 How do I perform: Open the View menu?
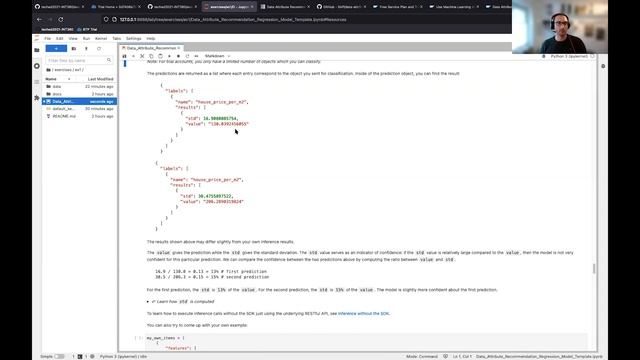(x=73, y=38)
